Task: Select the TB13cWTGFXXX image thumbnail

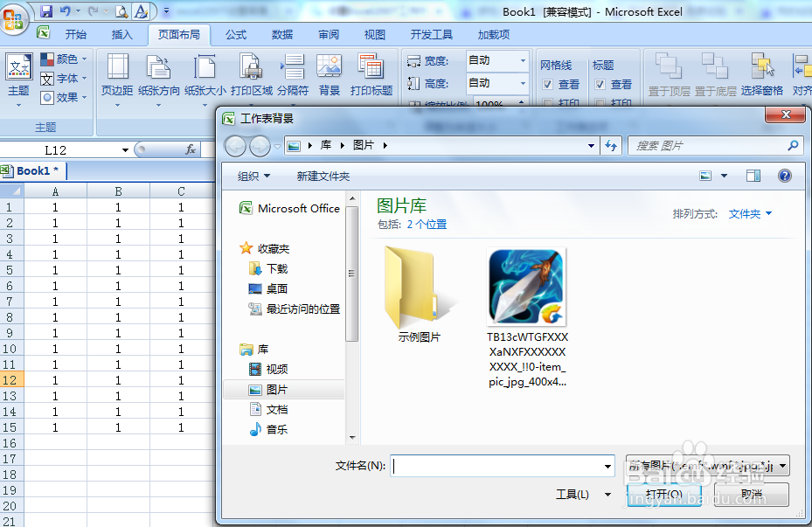Action: click(x=525, y=286)
